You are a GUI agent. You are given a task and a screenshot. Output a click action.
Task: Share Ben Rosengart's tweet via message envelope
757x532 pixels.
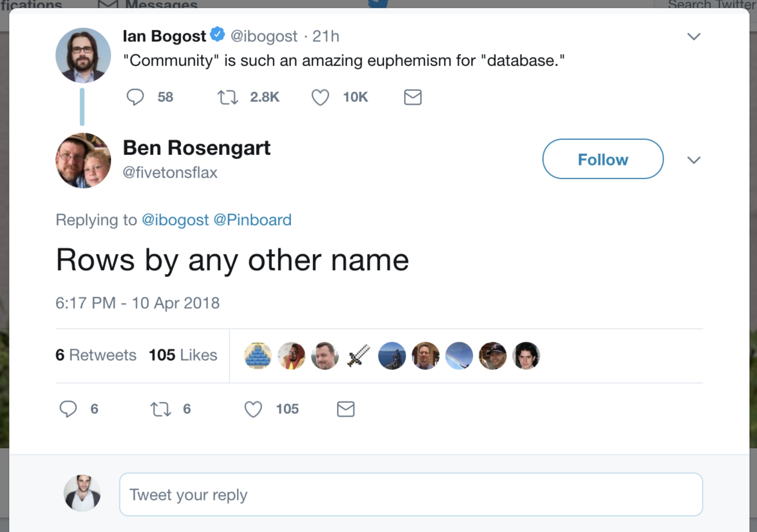pos(346,409)
